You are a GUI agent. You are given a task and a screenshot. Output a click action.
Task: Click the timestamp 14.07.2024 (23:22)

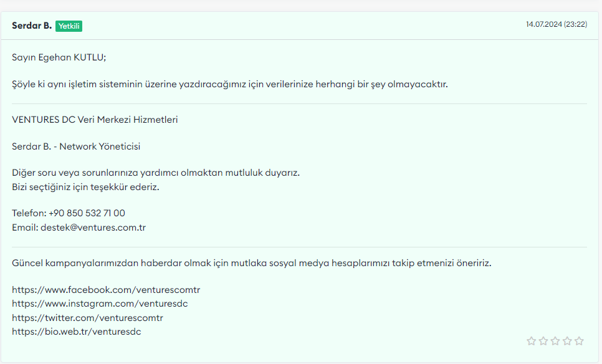[x=557, y=24]
